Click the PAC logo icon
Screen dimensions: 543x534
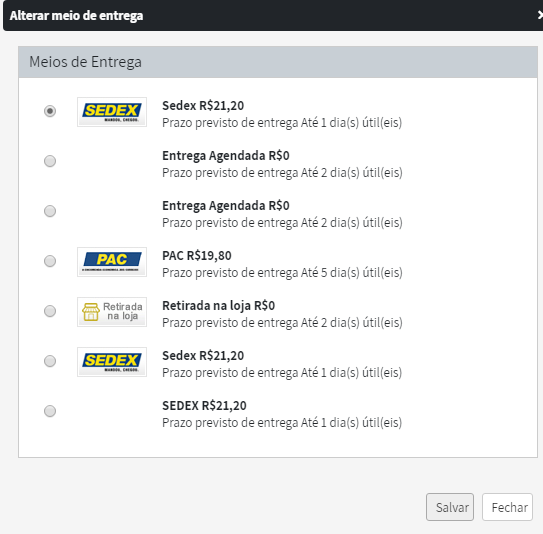click(x=112, y=262)
